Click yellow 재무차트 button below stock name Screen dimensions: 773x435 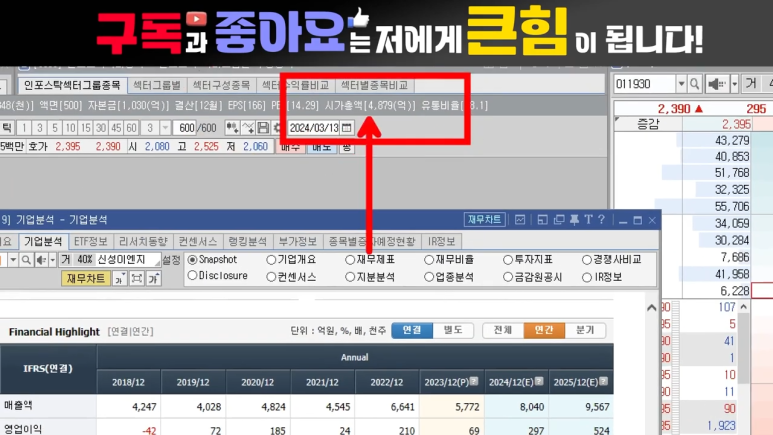pos(86,279)
